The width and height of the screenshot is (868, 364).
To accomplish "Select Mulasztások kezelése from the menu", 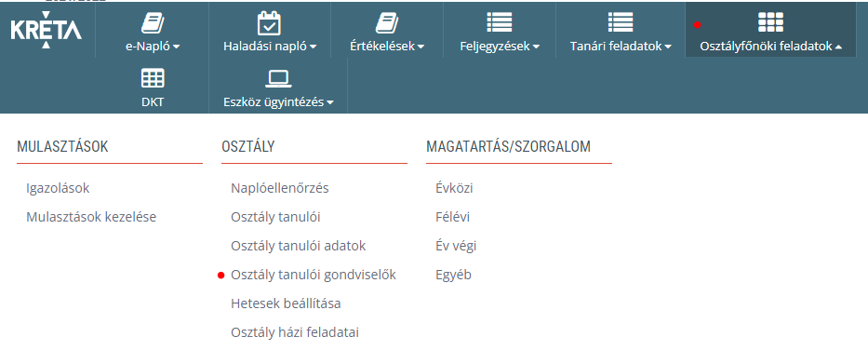I will click(91, 217).
